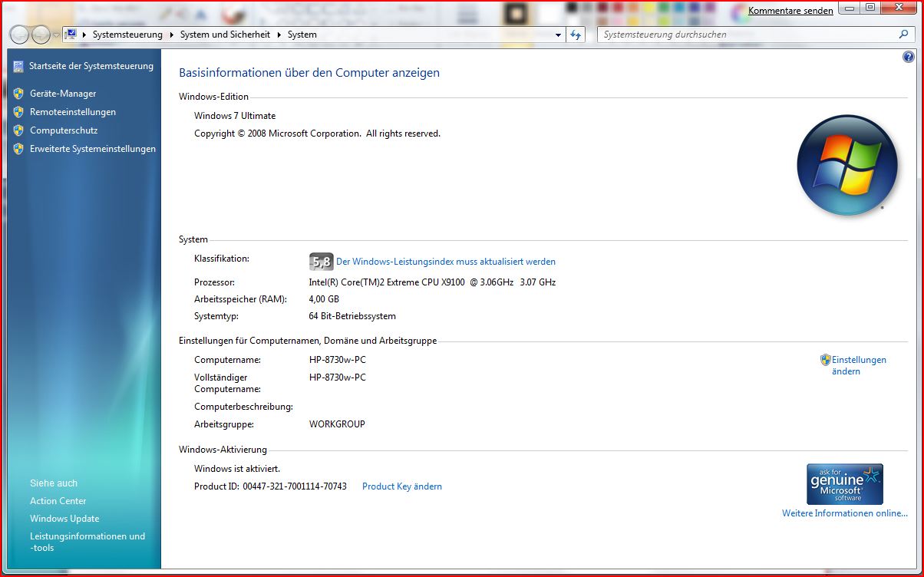Click the forward navigation arrow button

tap(41, 35)
